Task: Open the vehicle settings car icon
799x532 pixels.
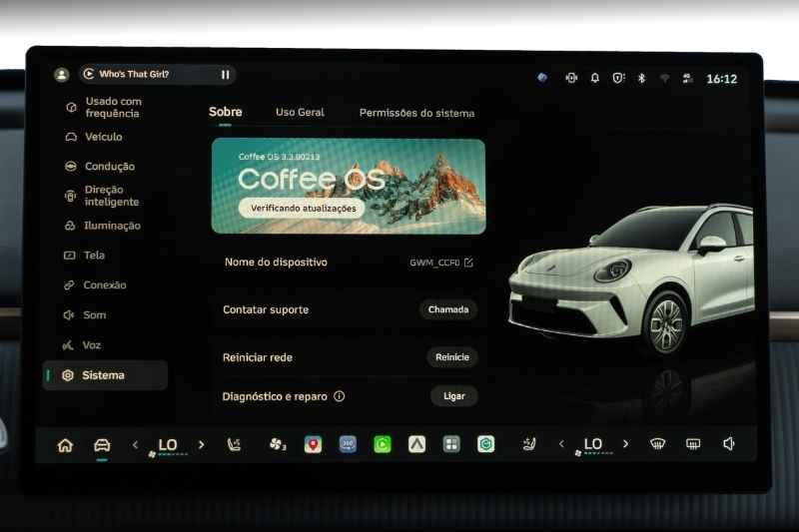Action: click(102, 445)
